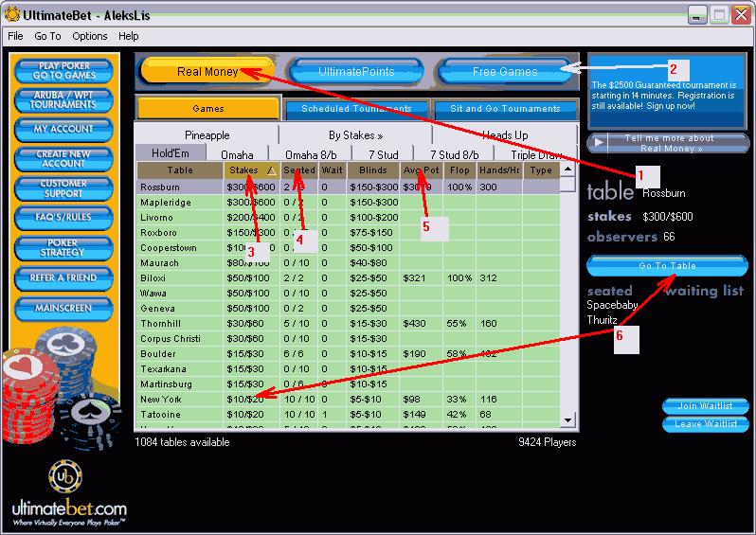Open Aruba / WPT Tournaments
756x535 pixels.
pos(63,99)
